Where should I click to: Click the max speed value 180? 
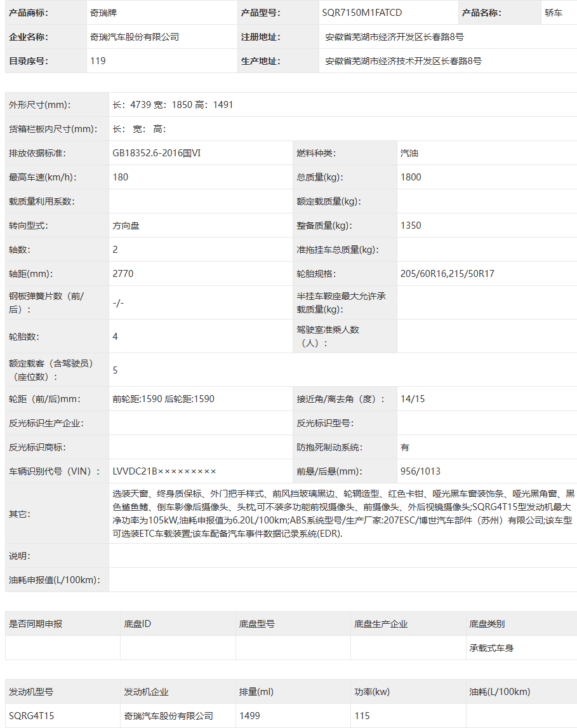(120, 177)
